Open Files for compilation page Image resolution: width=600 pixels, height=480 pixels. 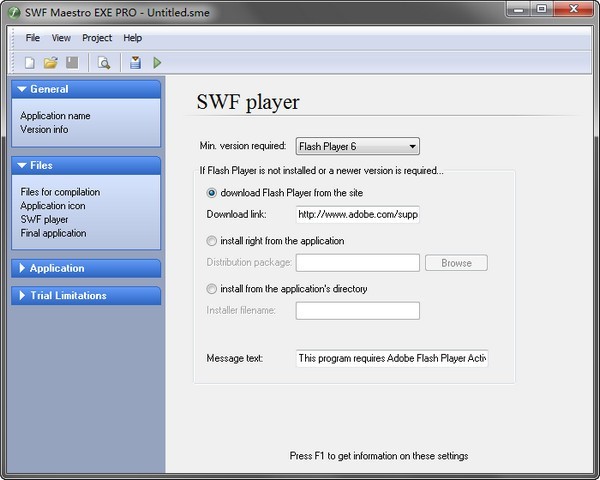[60, 192]
